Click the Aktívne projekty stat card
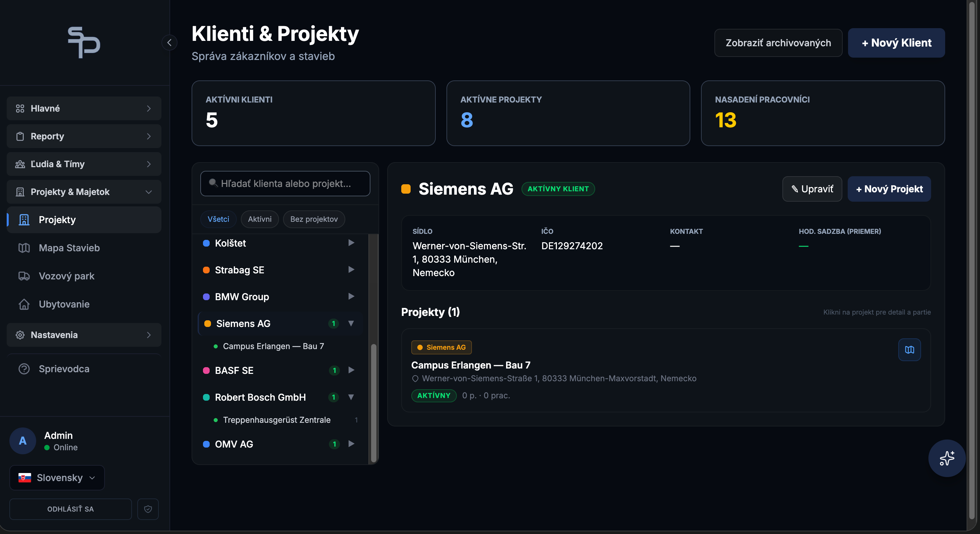Image resolution: width=980 pixels, height=534 pixels. (x=568, y=113)
